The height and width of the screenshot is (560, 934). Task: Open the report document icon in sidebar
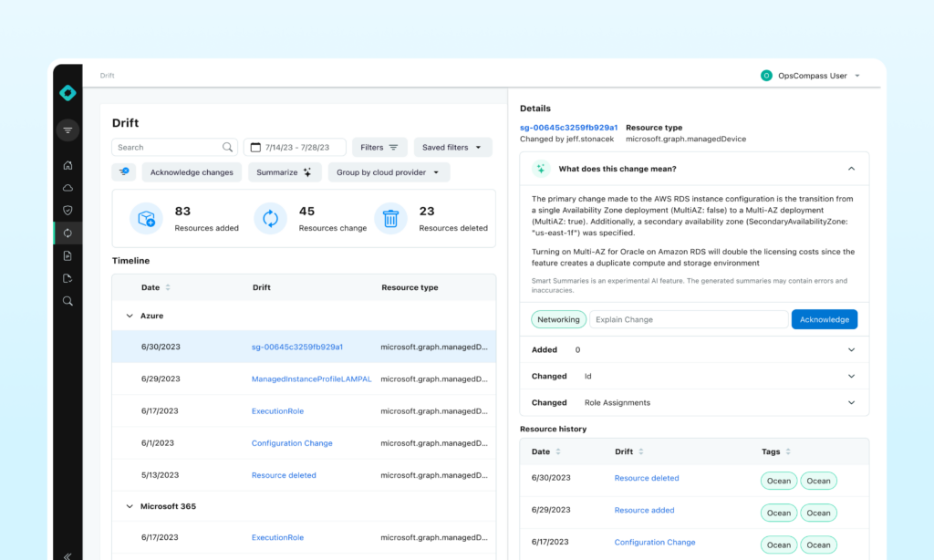[x=67, y=255]
